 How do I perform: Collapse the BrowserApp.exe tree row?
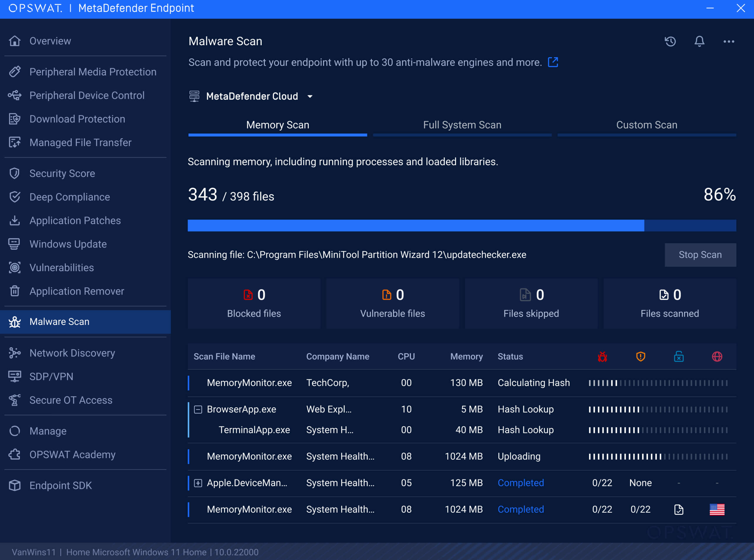coord(198,409)
